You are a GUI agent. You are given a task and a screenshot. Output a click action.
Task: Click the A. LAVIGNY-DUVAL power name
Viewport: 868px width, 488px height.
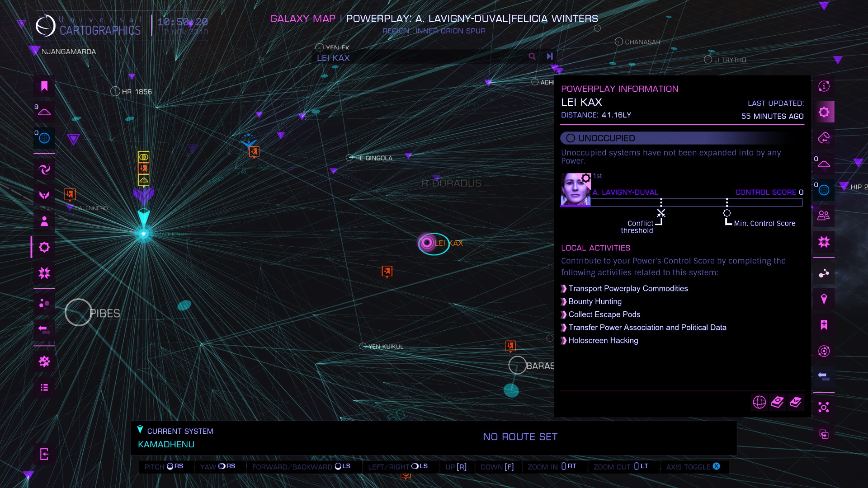tap(625, 192)
